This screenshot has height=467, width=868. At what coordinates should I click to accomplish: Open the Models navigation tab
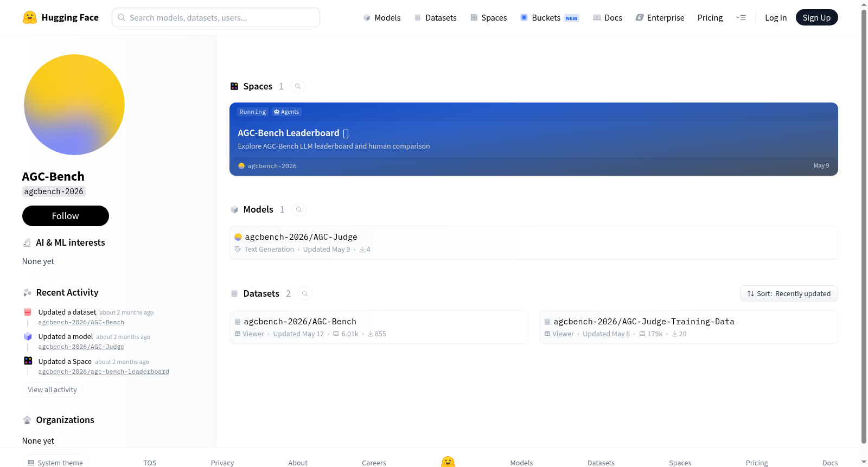pyautogui.click(x=382, y=17)
